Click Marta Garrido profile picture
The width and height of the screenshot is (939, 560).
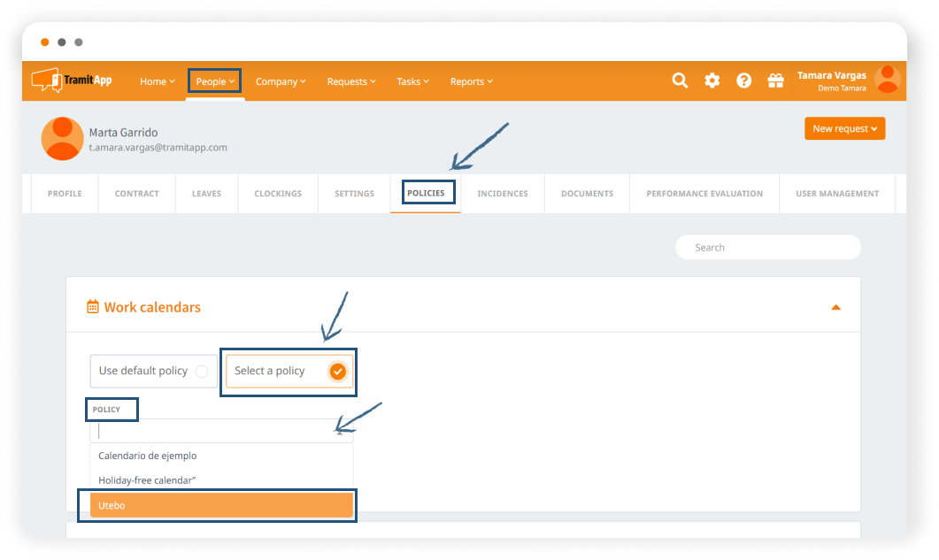(x=63, y=139)
